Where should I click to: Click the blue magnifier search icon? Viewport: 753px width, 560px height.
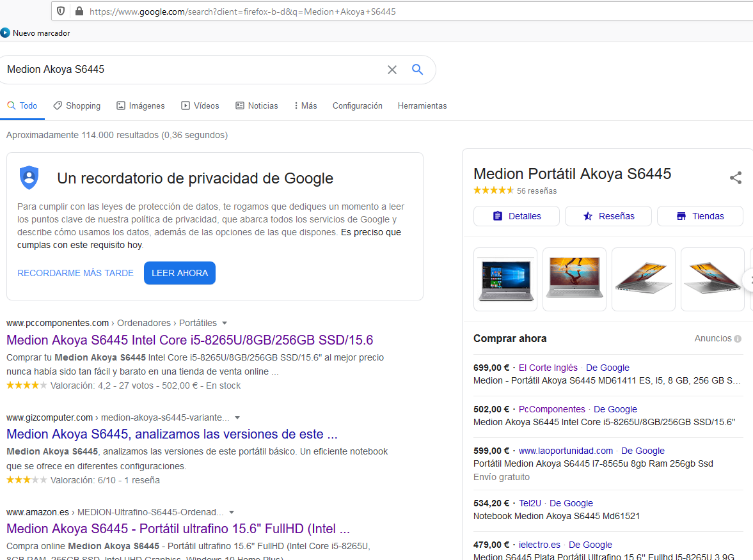(417, 70)
